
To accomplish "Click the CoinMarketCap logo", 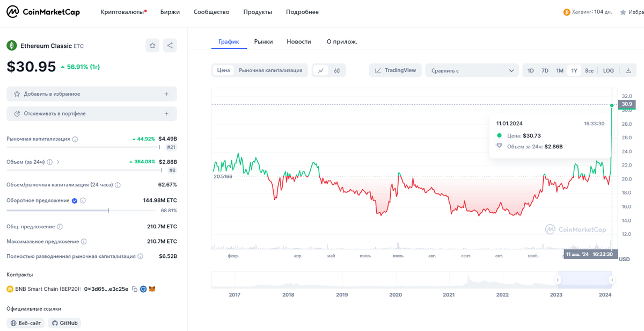I will 43,12.
